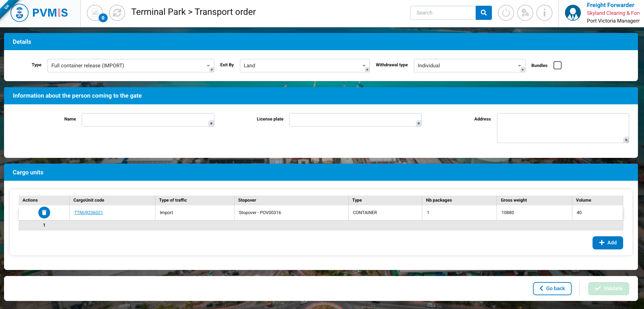This screenshot has width=644, height=309.
Task: Open the documents icon with zero badge
Action: [x=95, y=13]
